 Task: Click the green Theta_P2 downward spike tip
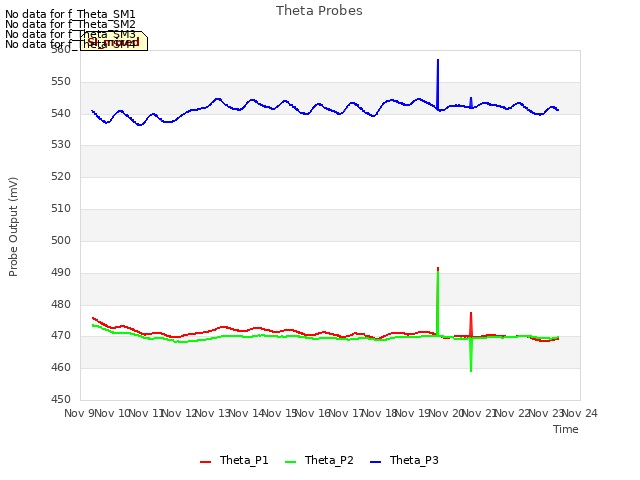pos(471,371)
